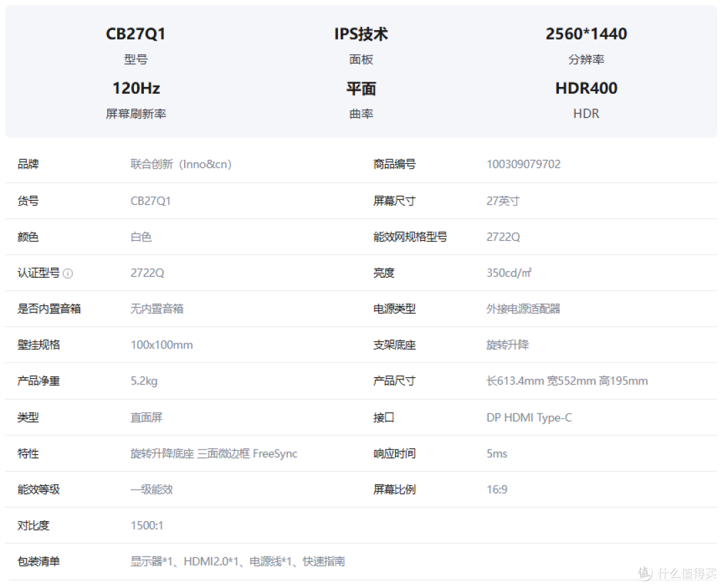
Task: Click the package list 显示器*1、HDMI2.0*1 value
Action: [x=238, y=561]
